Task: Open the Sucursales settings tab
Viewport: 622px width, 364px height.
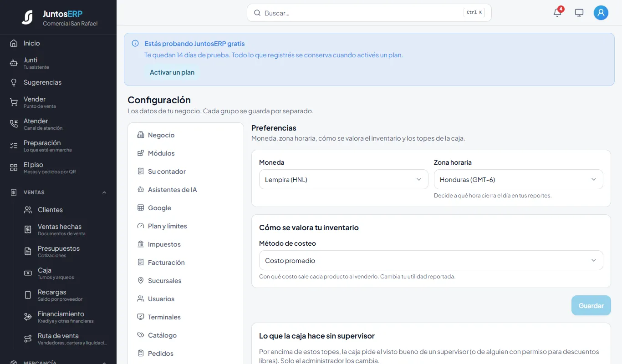Action: (186, 281)
